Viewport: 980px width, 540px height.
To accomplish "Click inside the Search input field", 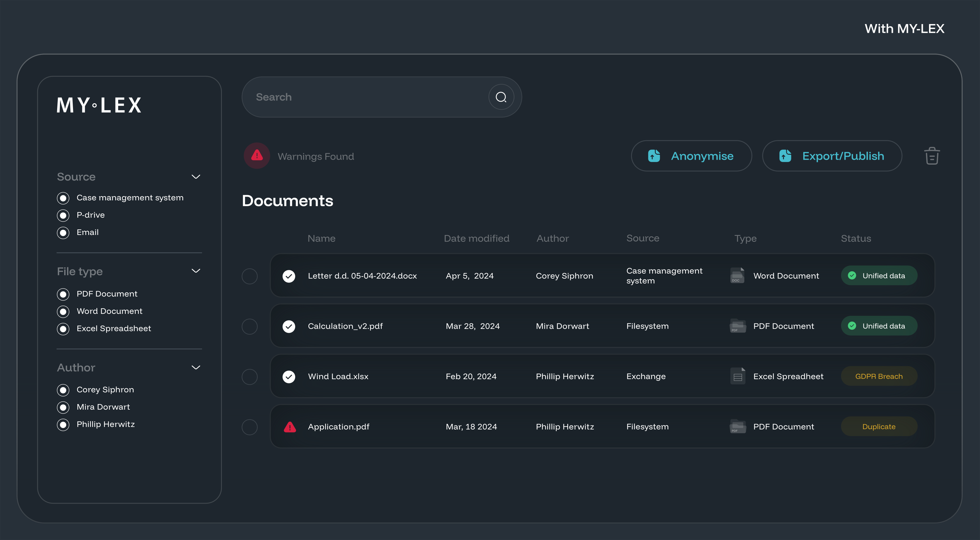I will point(365,97).
